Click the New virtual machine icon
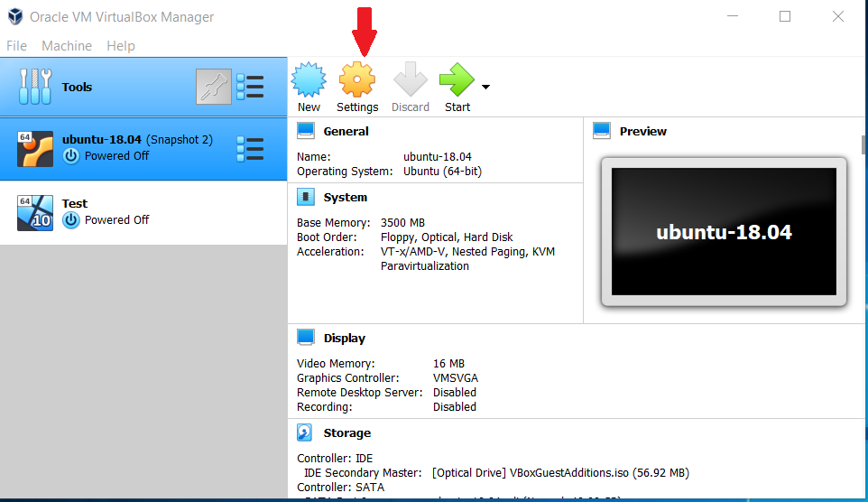The height and width of the screenshot is (502, 868). [309, 79]
